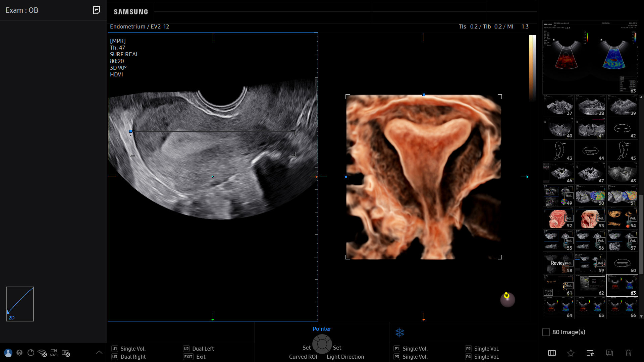Switch thumbnail layout with columns icon
Viewport: 644px width, 362px height.
click(552, 353)
